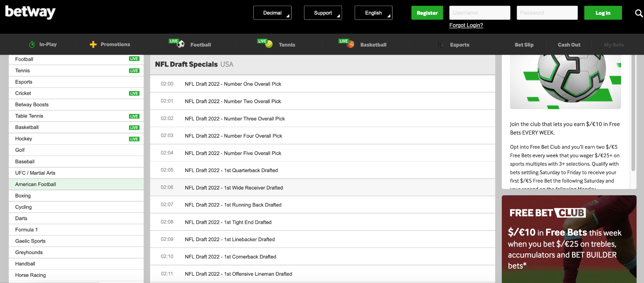
Task: Focus the Password input field
Action: [547, 13]
